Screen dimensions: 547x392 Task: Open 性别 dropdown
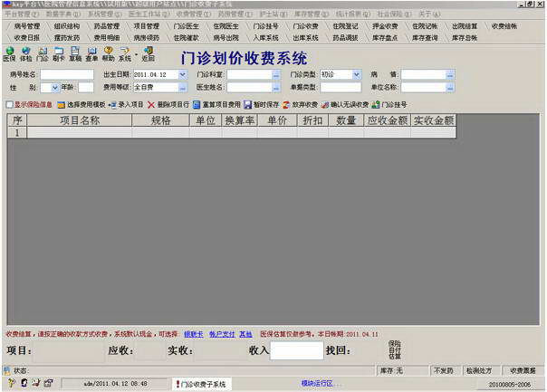tap(54, 88)
